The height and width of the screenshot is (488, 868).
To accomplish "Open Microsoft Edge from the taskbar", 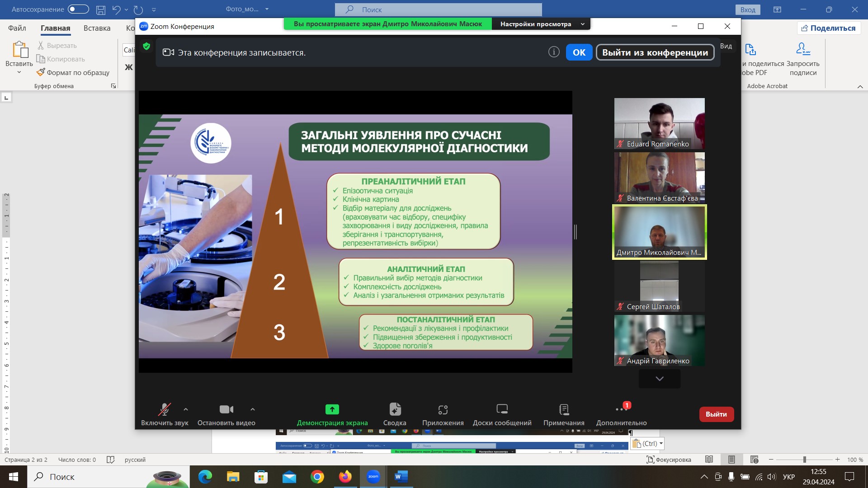I will coord(205,477).
